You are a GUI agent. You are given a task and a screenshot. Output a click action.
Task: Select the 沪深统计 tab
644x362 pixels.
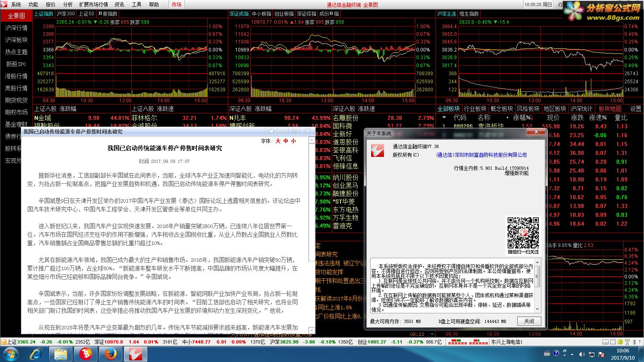pos(581,109)
